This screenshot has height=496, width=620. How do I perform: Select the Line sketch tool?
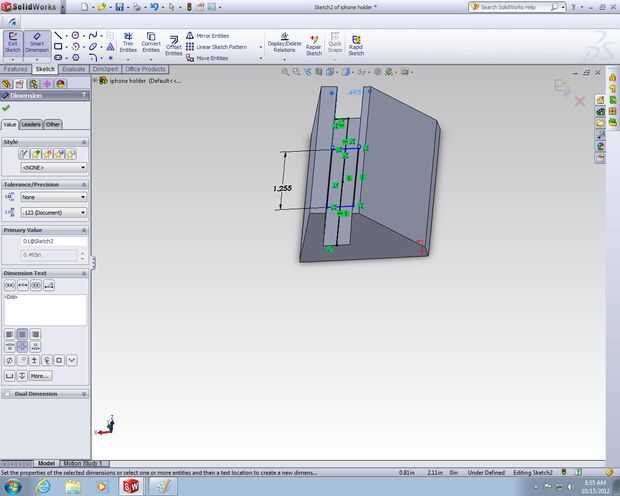58,36
